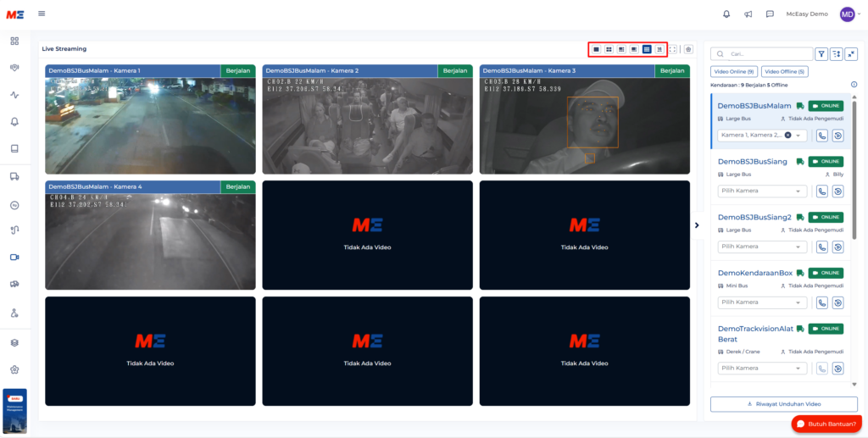
Task: Open the chat messages icon in header
Action: coord(770,14)
